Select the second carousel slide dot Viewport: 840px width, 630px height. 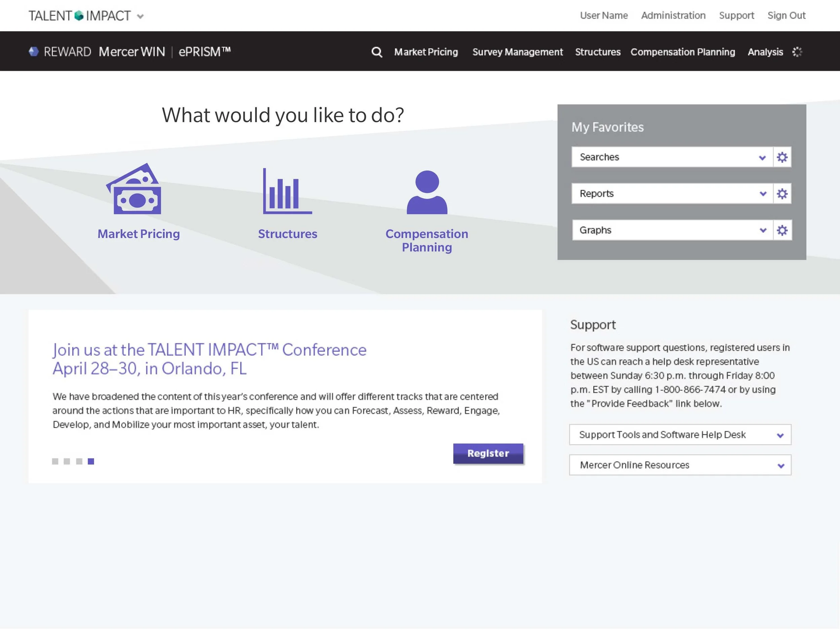click(67, 461)
